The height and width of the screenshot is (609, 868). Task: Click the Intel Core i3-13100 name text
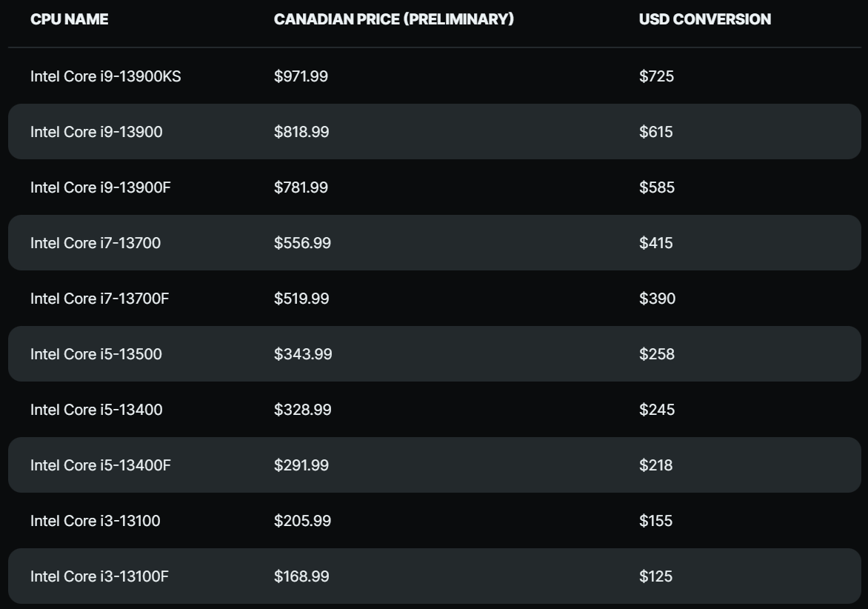tap(95, 521)
